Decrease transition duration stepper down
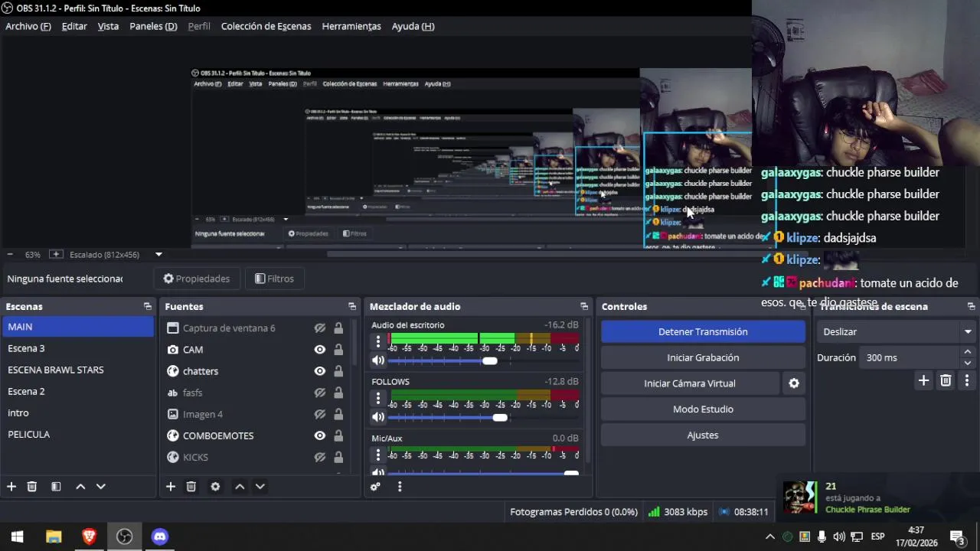This screenshot has width=980, height=551. click(968, 363)
